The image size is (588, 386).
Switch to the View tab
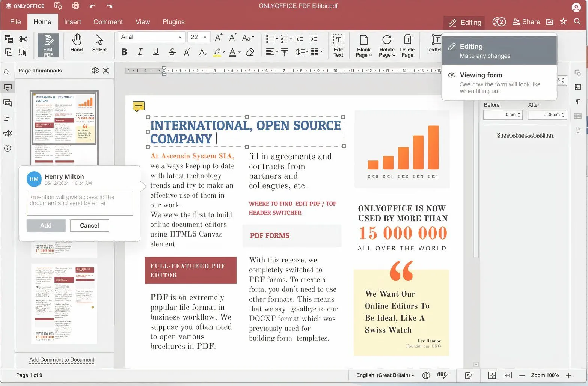tap(143, 22)
